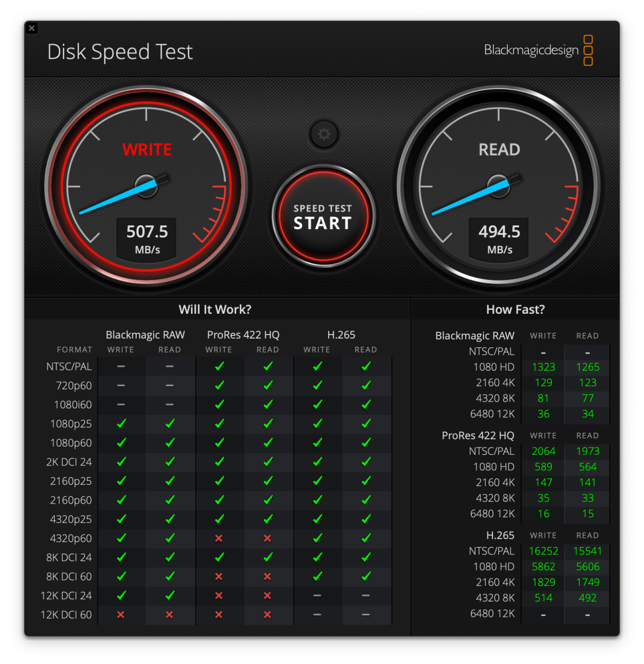Click the 2K DCI 24 format row label
The height and width of the screenshot is (664, 644).
(x=69, y=462)
